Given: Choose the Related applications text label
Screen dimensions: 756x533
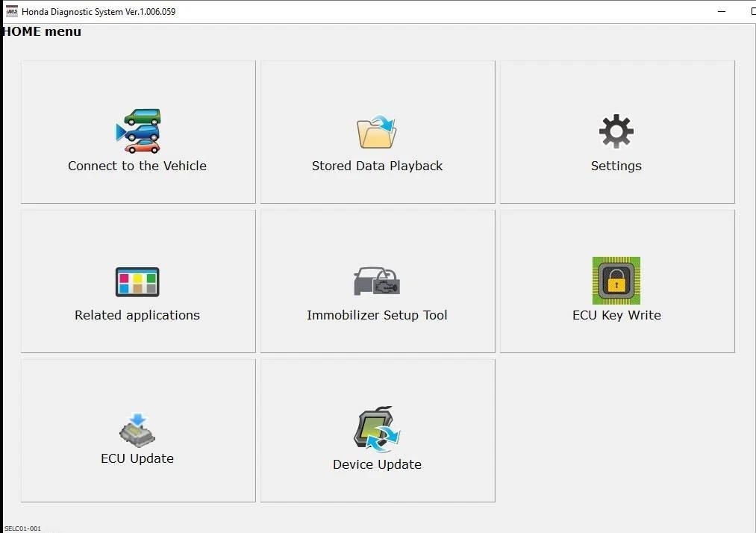Looking at the screenshot, I should coord(137,315).
